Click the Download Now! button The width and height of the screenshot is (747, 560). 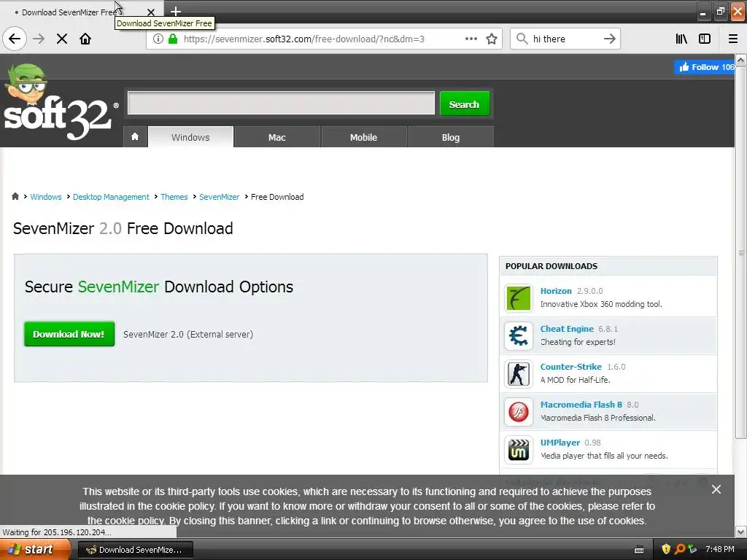coord(69,334)
